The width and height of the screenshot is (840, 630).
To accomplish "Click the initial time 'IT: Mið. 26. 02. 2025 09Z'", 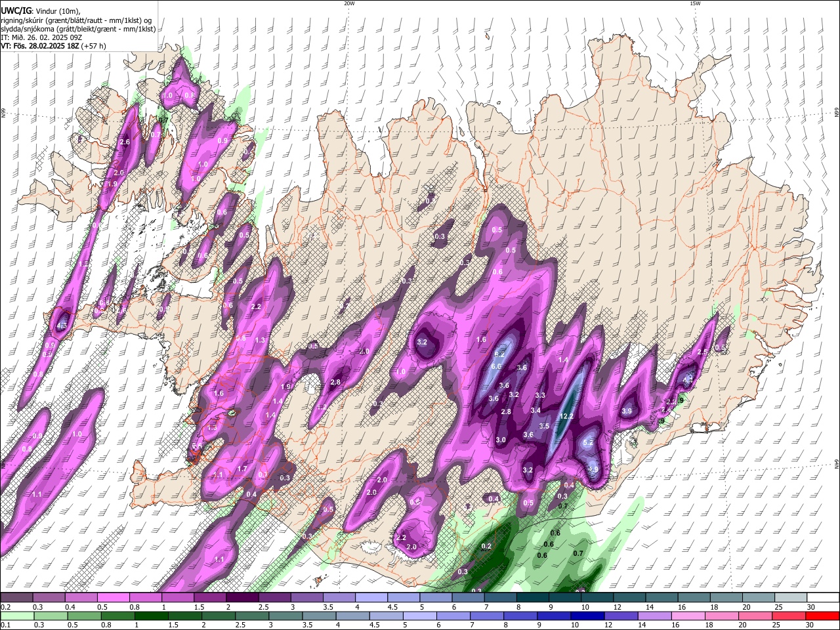I will [x=43, y=37].
